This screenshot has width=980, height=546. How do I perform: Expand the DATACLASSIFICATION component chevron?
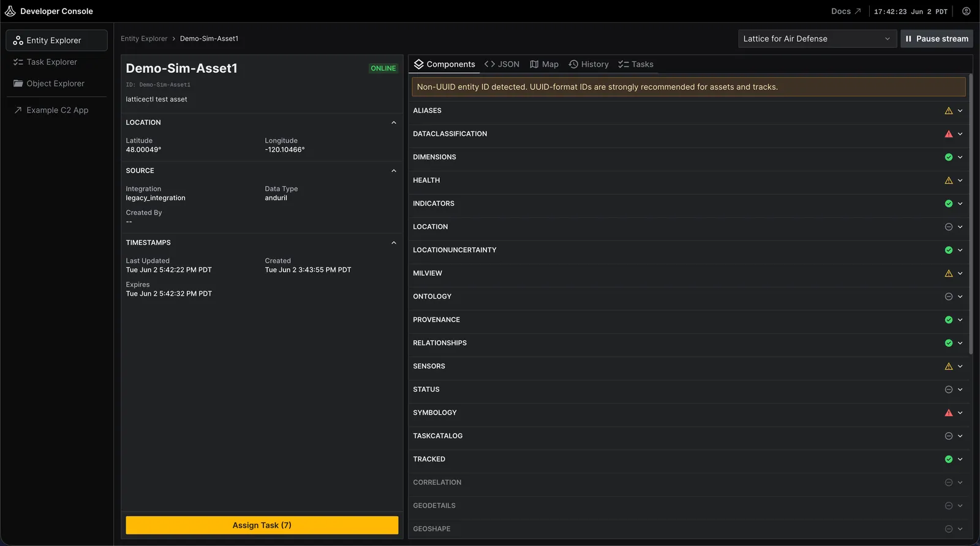[960, 134]
